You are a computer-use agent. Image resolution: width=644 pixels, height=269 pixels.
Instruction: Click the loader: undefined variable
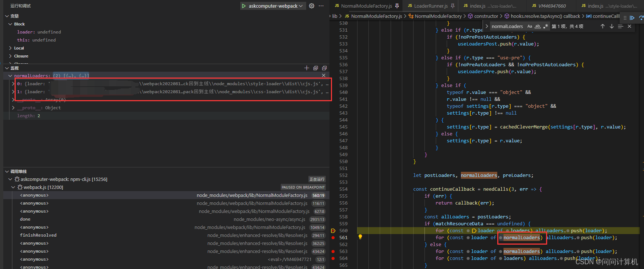click(x=39, y=32)
